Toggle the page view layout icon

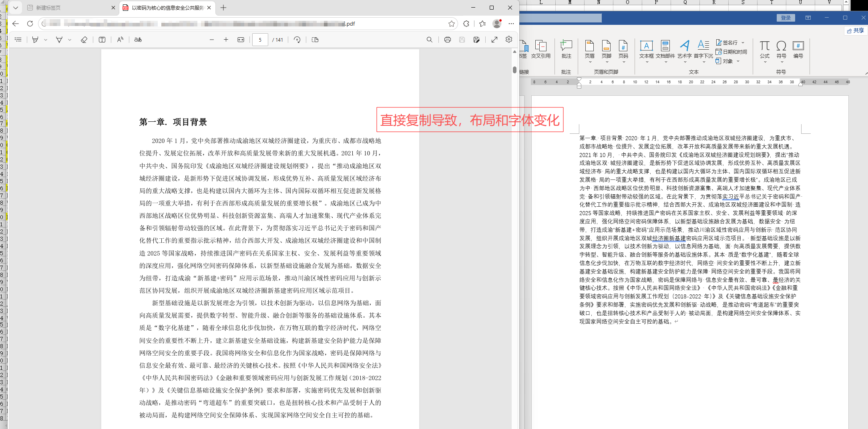315,40
